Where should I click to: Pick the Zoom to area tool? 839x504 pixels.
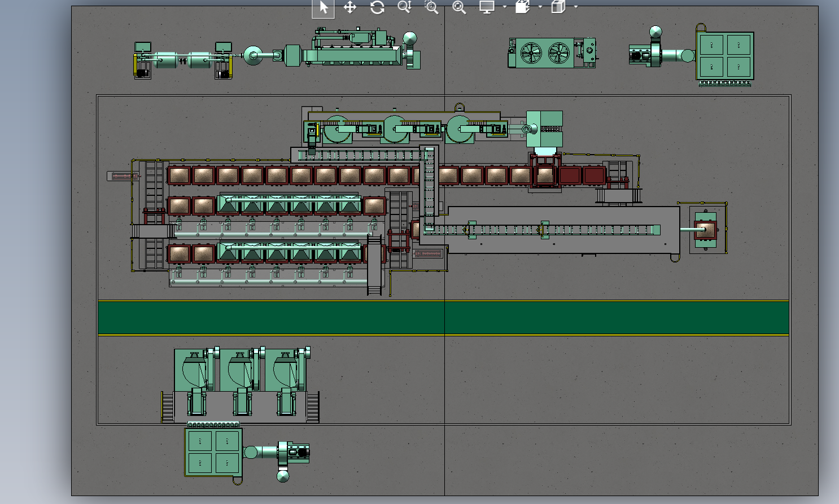click(x=431, y=7)
